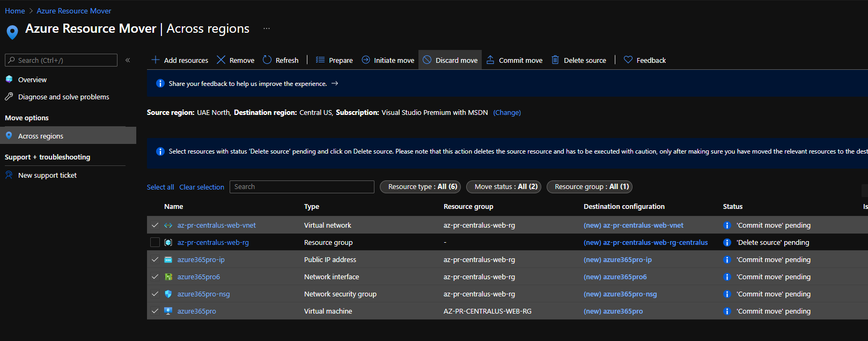
Task: Click the Overview cube icon in sidebar
Action: coord(9,79)
